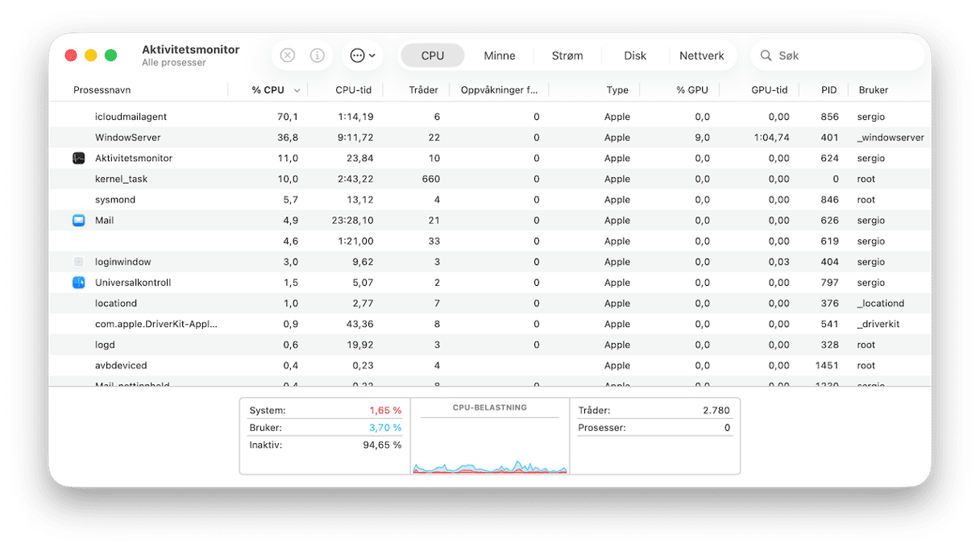Click the Bruker 3,70 % value
This screenshot has height=551, width=980.
(385, 428)
